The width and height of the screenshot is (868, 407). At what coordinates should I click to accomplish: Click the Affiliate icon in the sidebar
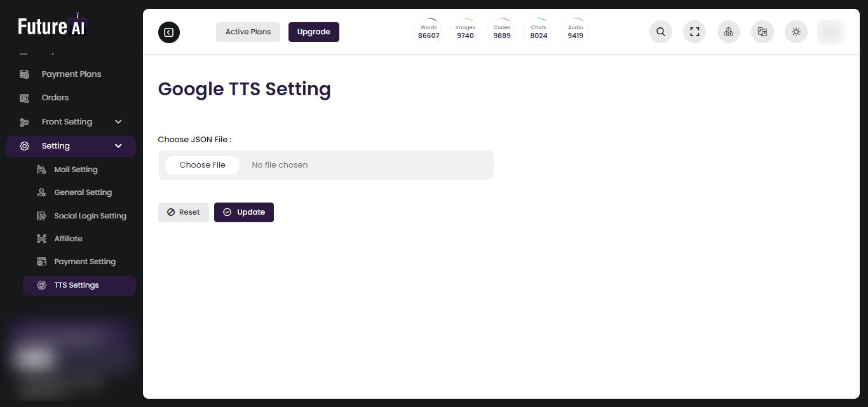pyautogui.click(x=41, y=238)
